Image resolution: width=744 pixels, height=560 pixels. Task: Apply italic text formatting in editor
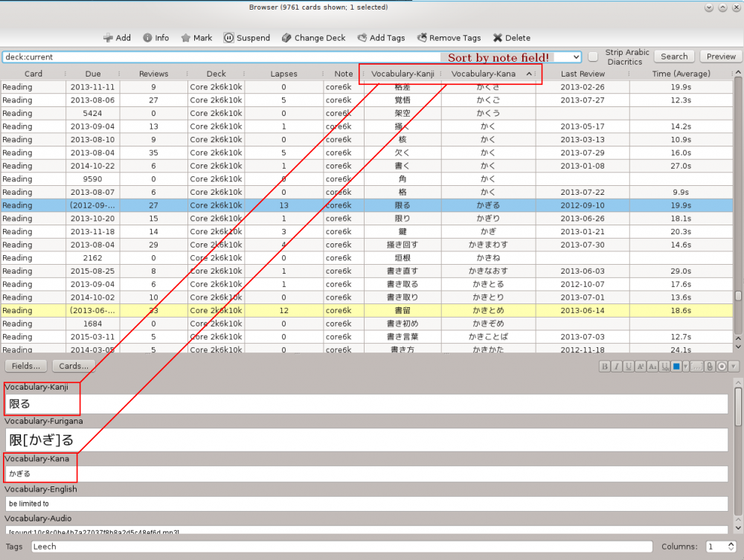tap(617, 366)
